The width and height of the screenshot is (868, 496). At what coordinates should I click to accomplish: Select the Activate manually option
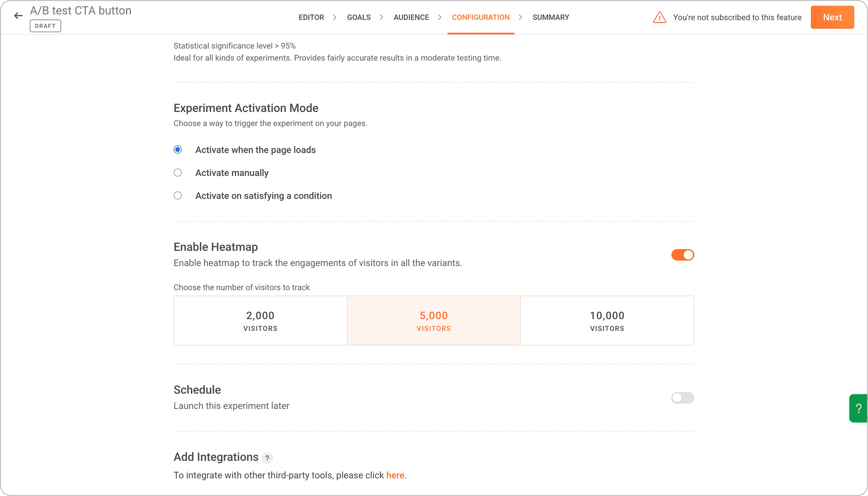178,172
